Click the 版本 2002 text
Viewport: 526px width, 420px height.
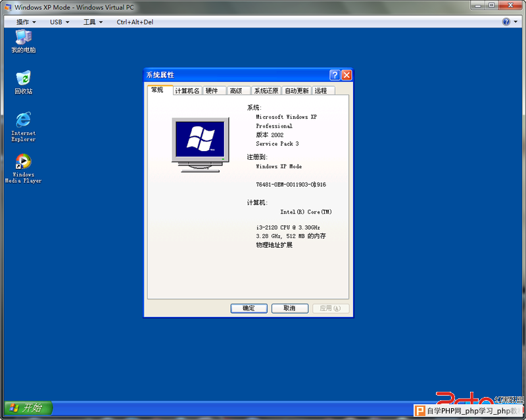(x=270, y=135)
